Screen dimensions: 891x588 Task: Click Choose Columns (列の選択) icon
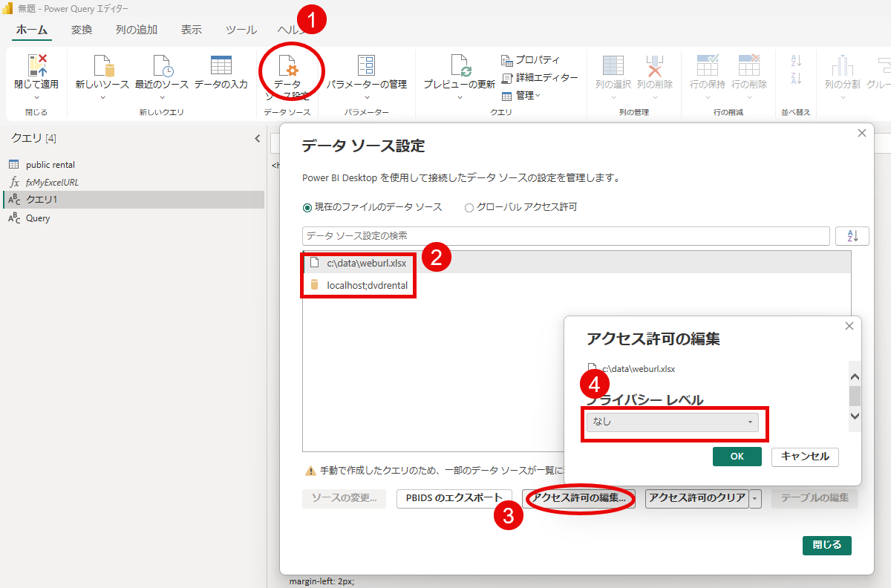613,65
